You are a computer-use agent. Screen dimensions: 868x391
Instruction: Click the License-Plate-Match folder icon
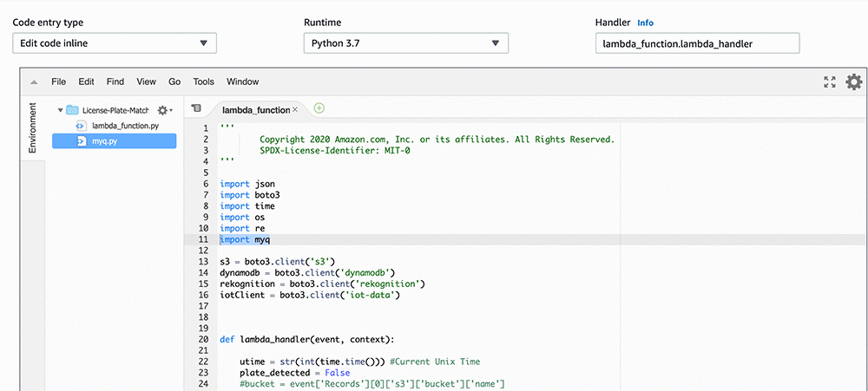point(72,110)
